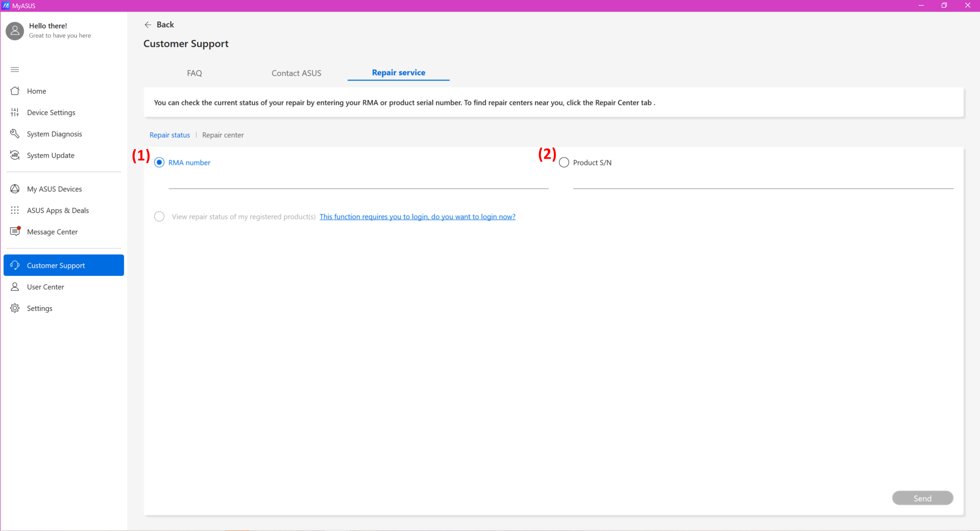
Task: Click the Customer Support headset icon
Action: coord(15,265)
